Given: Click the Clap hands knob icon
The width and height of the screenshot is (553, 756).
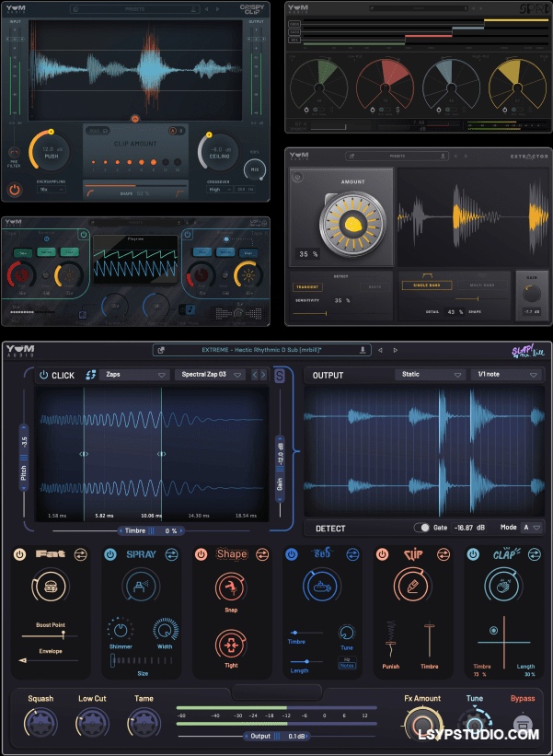Looking at the screenshot, I should coord(503,587).
